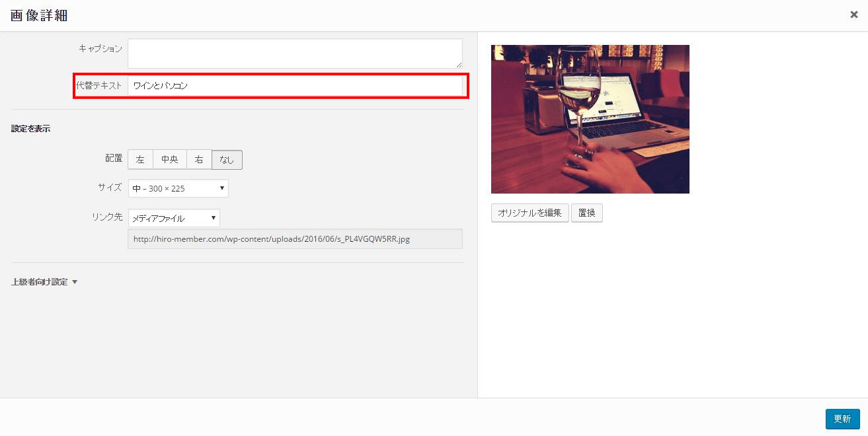Open the リンク先 dropdown set to メディアファイル
Viewport: 868px width, 436px height.
coord(174,218)
